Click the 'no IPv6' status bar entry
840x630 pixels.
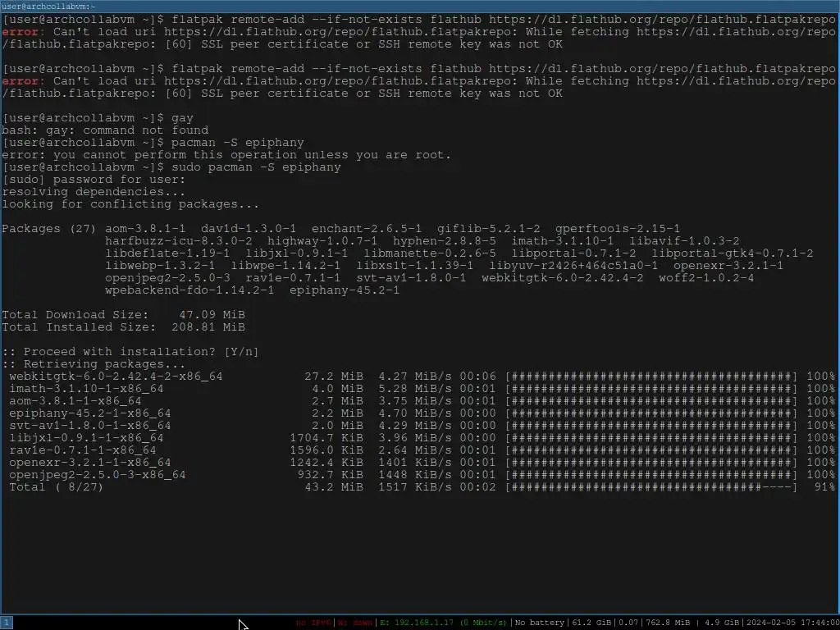313,623
